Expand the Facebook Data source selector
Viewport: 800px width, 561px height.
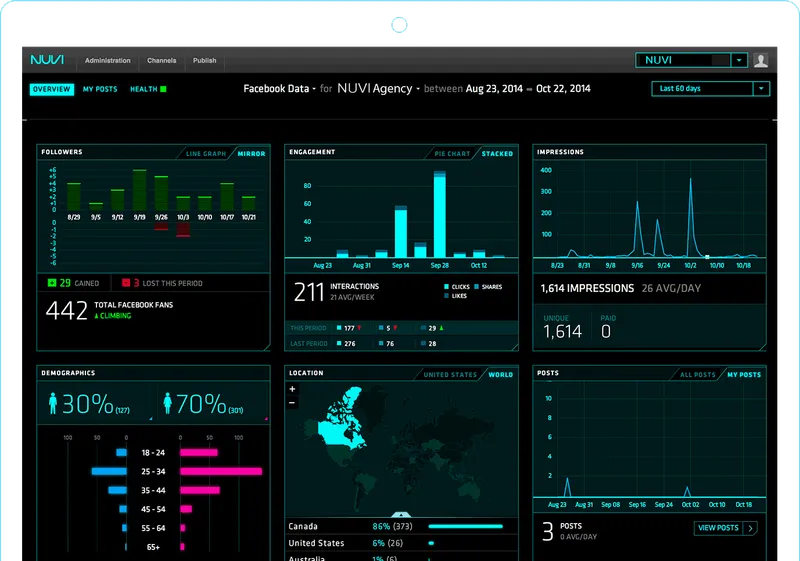click(x=279, y=89)
